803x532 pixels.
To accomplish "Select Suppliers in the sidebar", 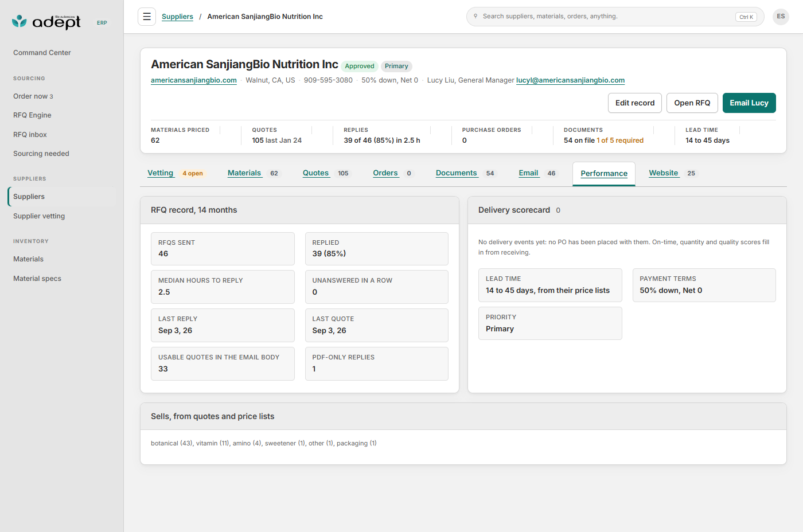I will pyautogui.click(x=62, y=197).
